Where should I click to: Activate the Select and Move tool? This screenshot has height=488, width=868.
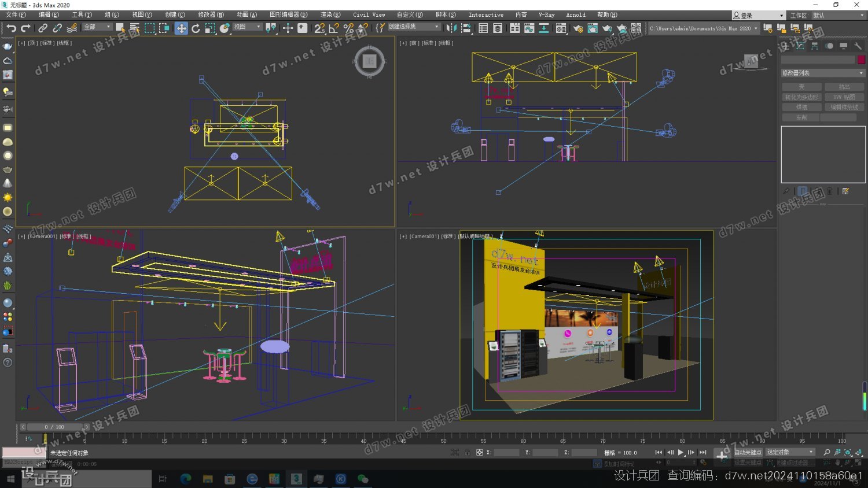click(x=181, y=28)
